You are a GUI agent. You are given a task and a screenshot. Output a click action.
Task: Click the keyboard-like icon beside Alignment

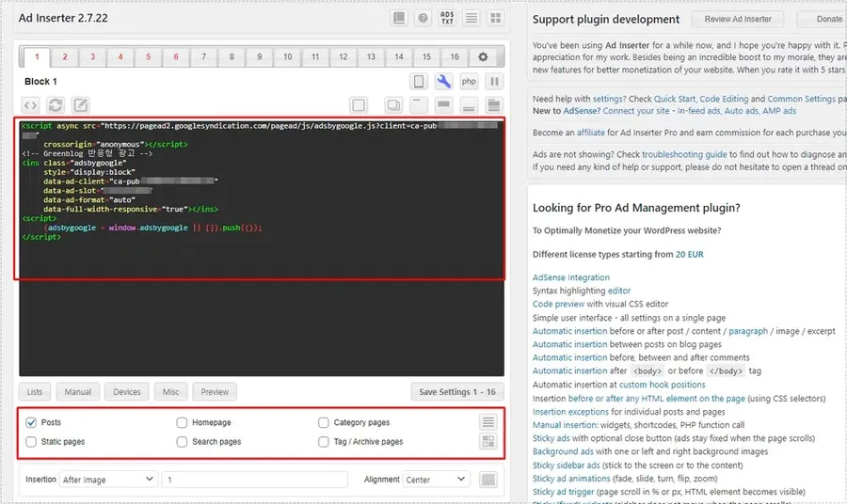[488, 480]
